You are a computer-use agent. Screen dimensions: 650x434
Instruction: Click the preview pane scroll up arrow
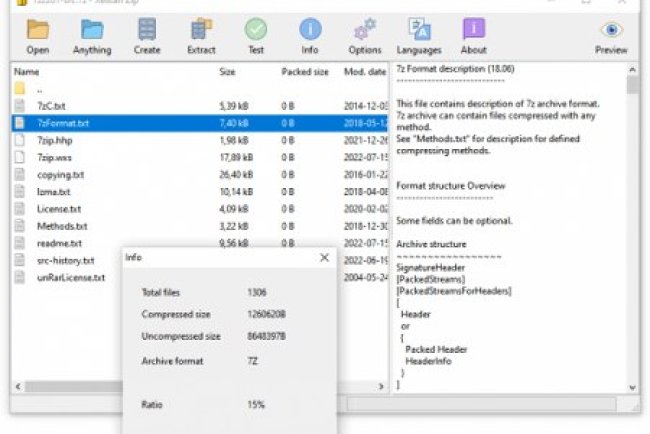(632, 70)
